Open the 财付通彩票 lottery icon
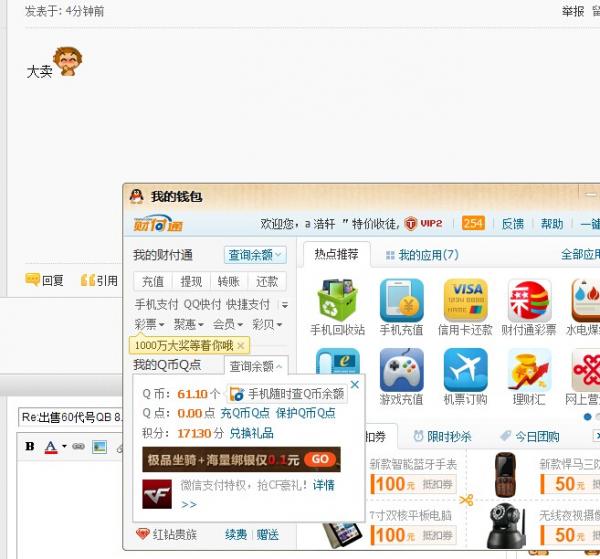600x559 pixels. coord(529,301)
